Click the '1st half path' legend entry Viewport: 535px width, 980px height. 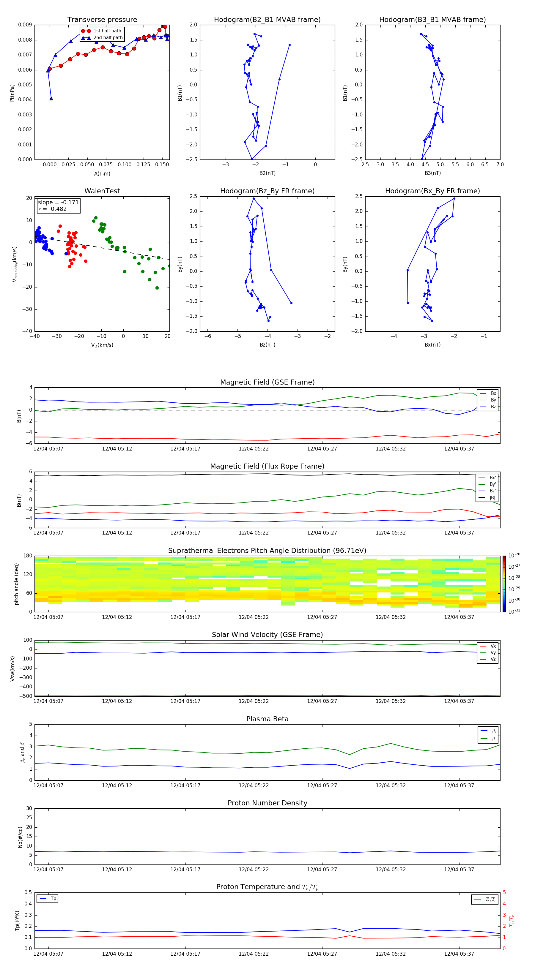[x=101, y=31]
